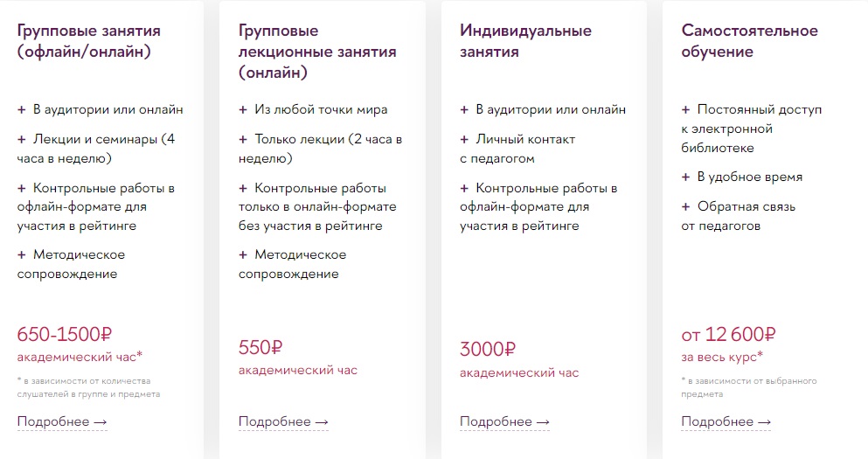Viewport: 868px width, 459px height.
Task: Open Подробнее link for Индивидуальные занятия
Action: tap(504, 422)
